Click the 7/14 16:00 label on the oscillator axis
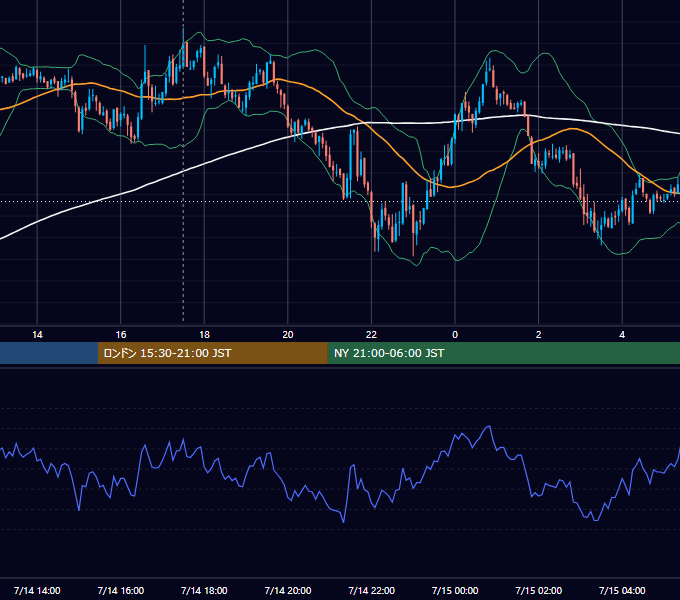This screenshot has width=680, height=600. coord(121,590)
